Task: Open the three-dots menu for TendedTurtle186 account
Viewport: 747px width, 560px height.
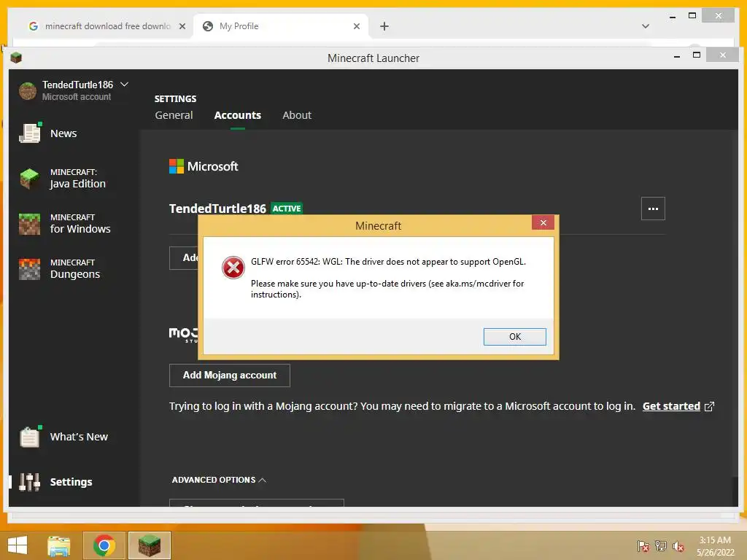Action: tap(653, 209)
